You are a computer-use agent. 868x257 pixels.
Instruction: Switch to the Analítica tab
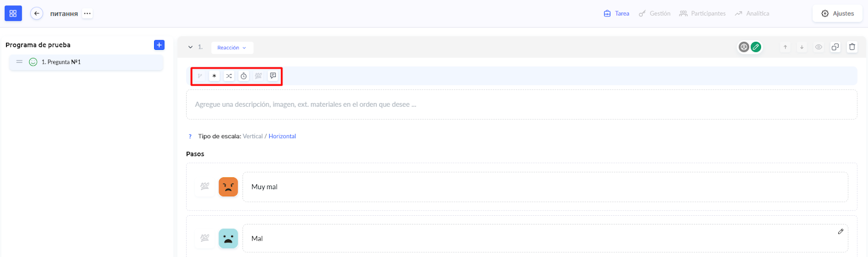[752, 14]
